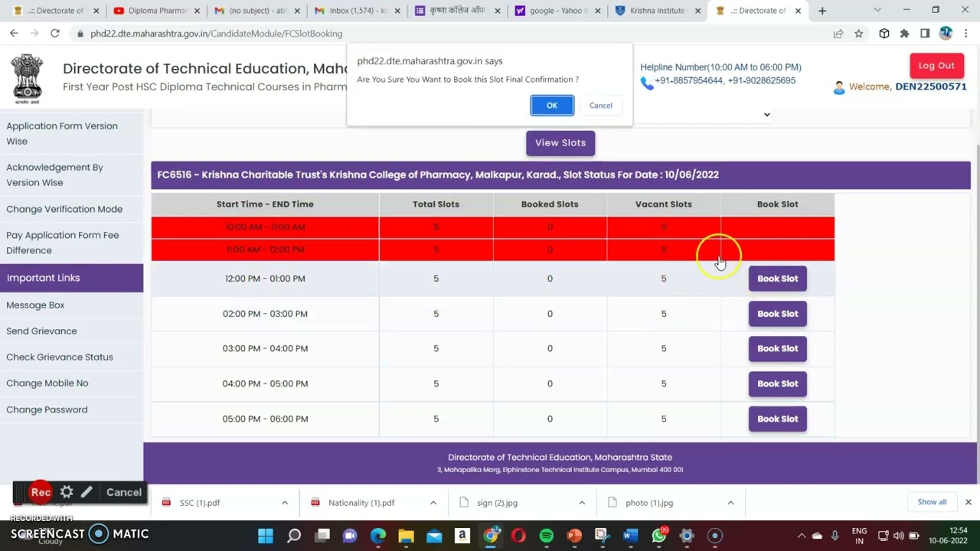Image resolution: width=980 pixels, height=551 pixels.
Task: Book the 12:00 PM - 01:00 PM slot
Action: [777, 279]
